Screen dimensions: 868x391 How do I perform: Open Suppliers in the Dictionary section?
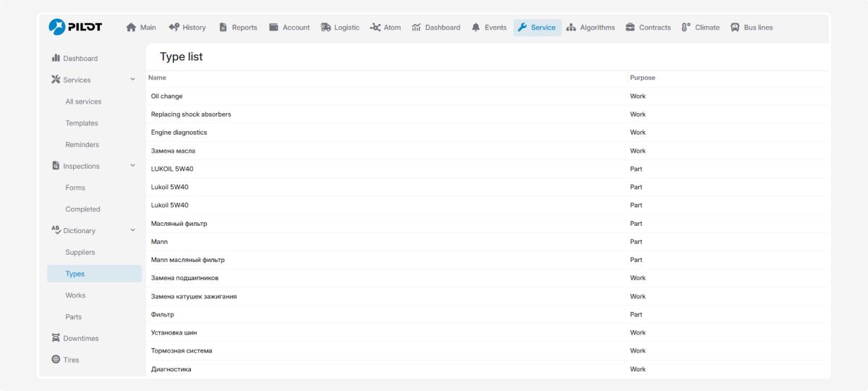(80, 253)
